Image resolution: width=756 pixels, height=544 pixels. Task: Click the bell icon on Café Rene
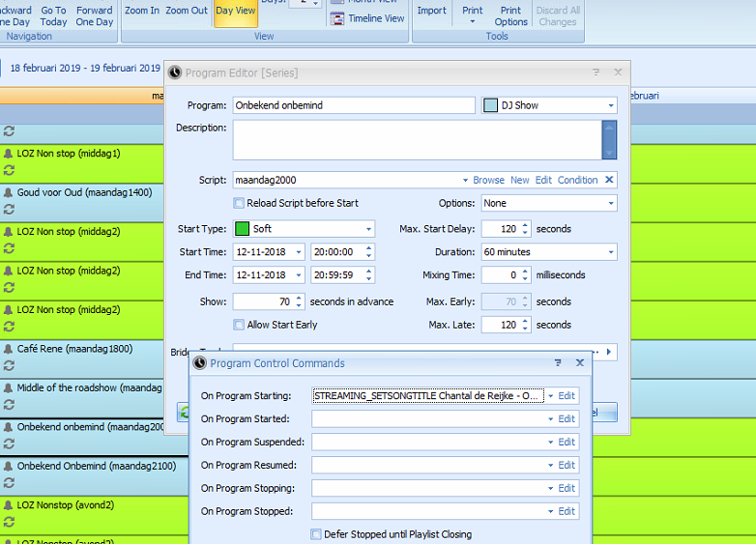click(x=9, y=349)
